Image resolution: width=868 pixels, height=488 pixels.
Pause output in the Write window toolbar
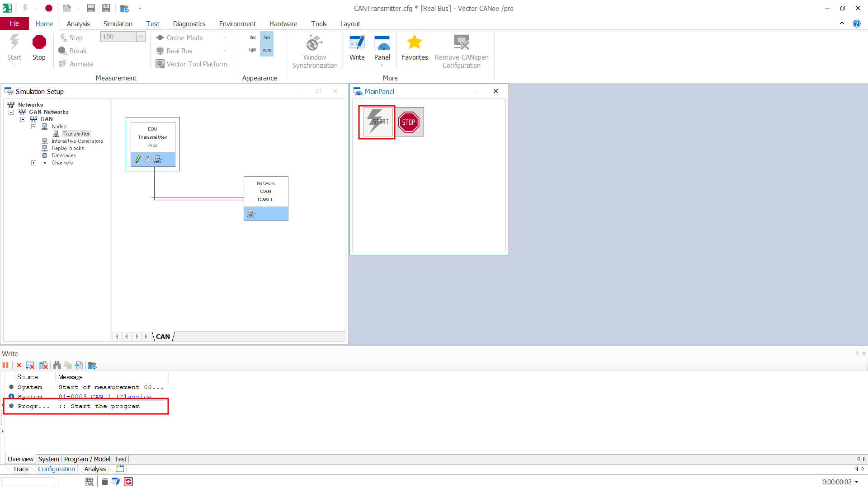coord(5,365)
